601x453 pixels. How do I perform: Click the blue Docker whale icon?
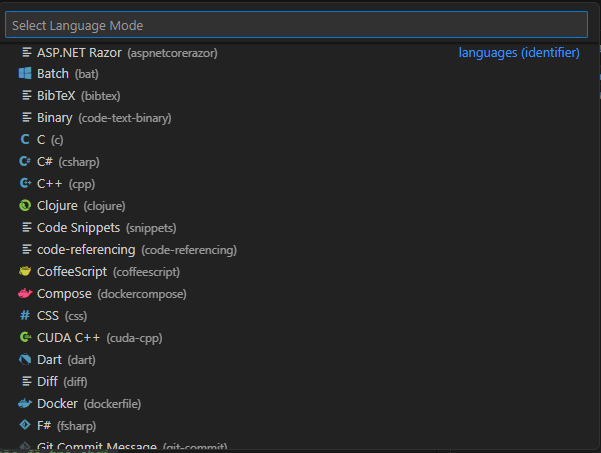[x=25, y=404]
